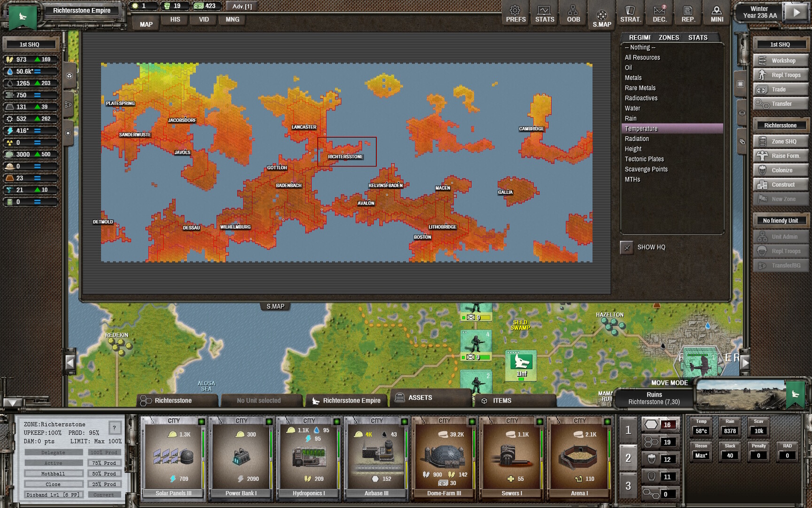The width and height of the screenshot is (812, 508).
Task: Select the Radiation map overlay
Action: pyautogui.click(x=637, y=138)
